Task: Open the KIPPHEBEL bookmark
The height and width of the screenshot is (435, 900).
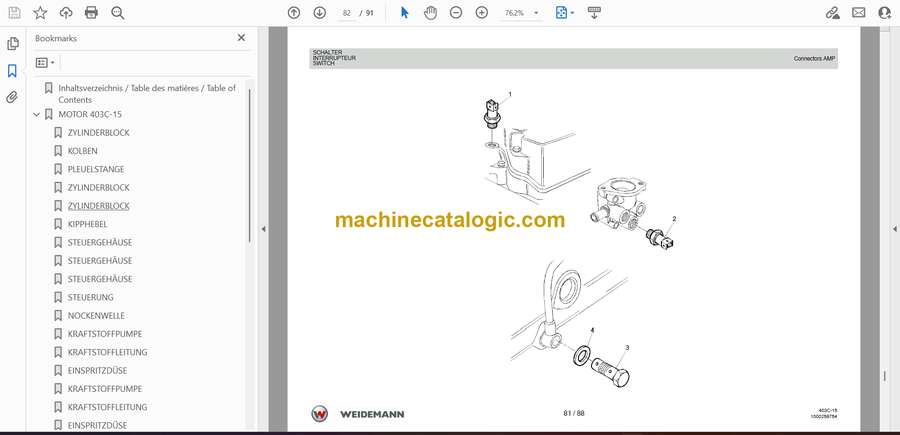Action: point(87,224)
